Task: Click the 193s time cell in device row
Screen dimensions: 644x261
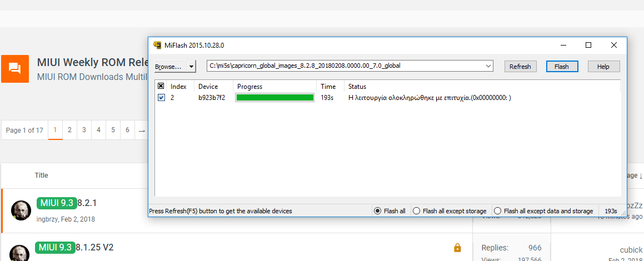Action: tap(327, 97)
